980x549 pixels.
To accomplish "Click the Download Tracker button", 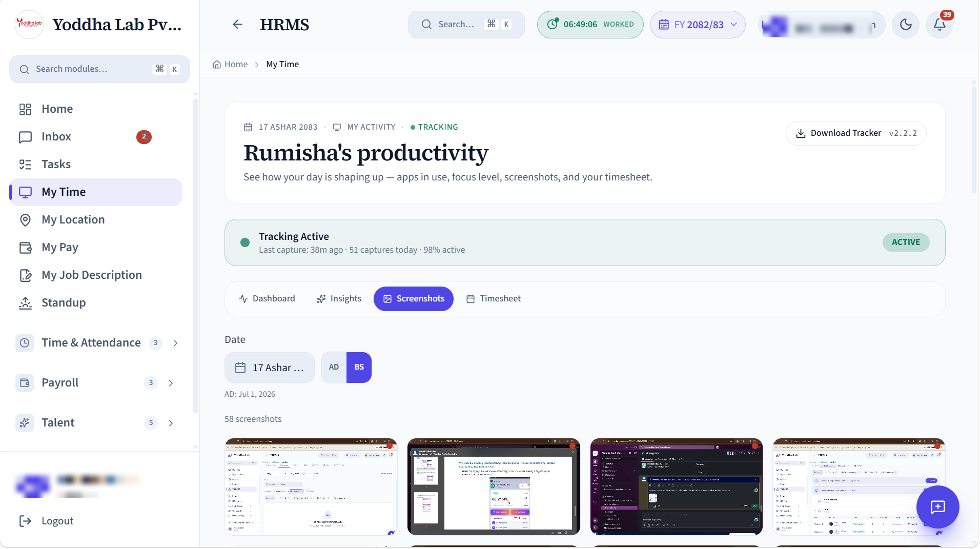I will coord(856,133).
